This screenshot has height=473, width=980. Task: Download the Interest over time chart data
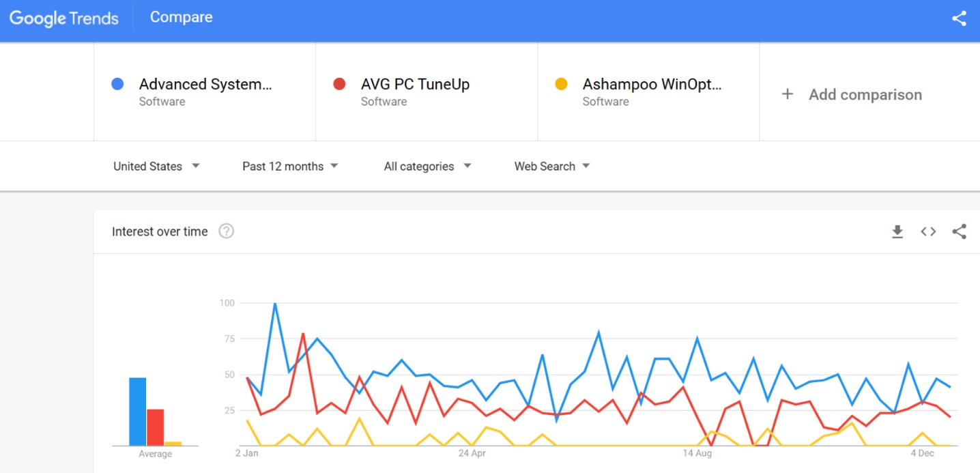897,232
